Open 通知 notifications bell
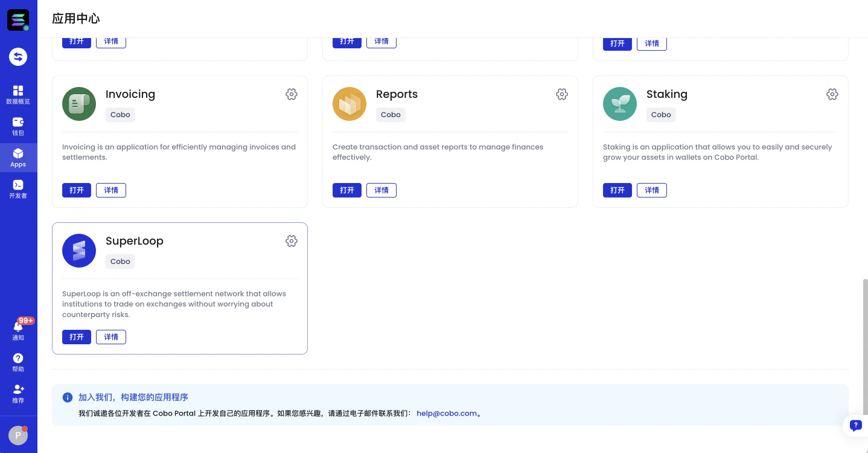This screenshot has height=453, width=868. (x=18, y=331)
